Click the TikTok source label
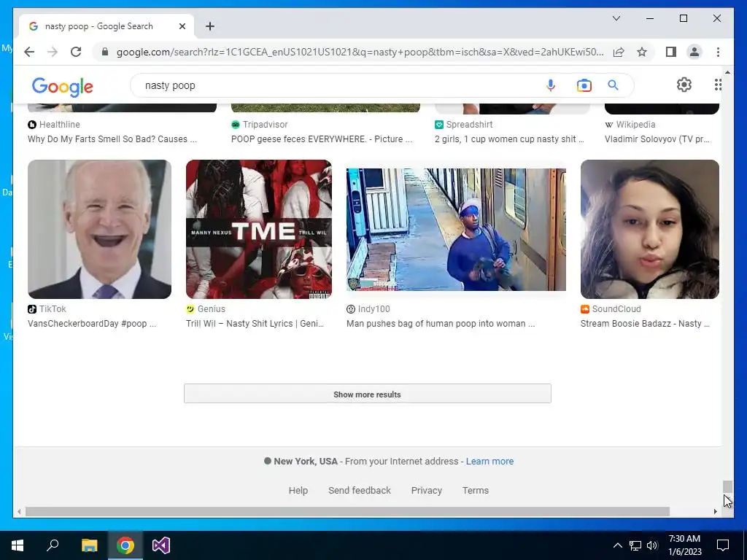Image resolution: width=747 pixels, height=560 pixels. click(x=47, y=308)
